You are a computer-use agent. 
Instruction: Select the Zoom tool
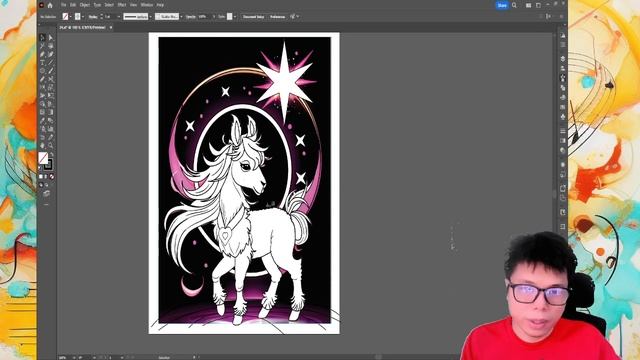(x=51, y=145)
